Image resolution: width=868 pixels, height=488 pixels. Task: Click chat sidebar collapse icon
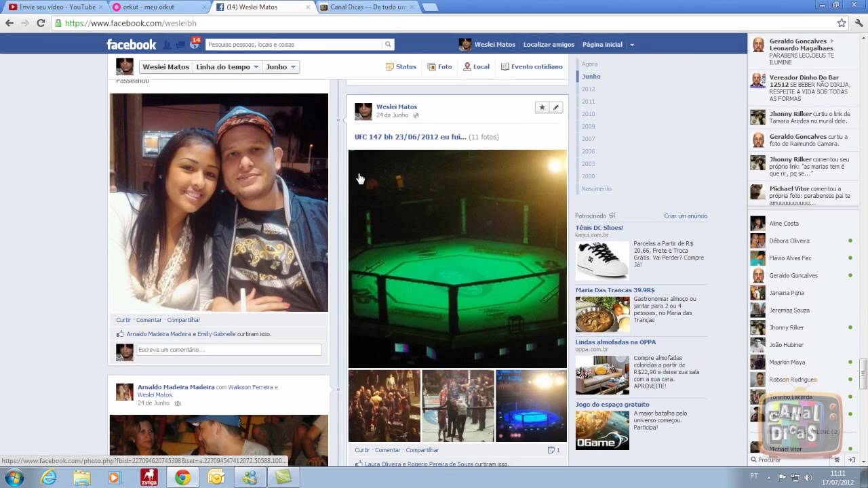point(851,460)
